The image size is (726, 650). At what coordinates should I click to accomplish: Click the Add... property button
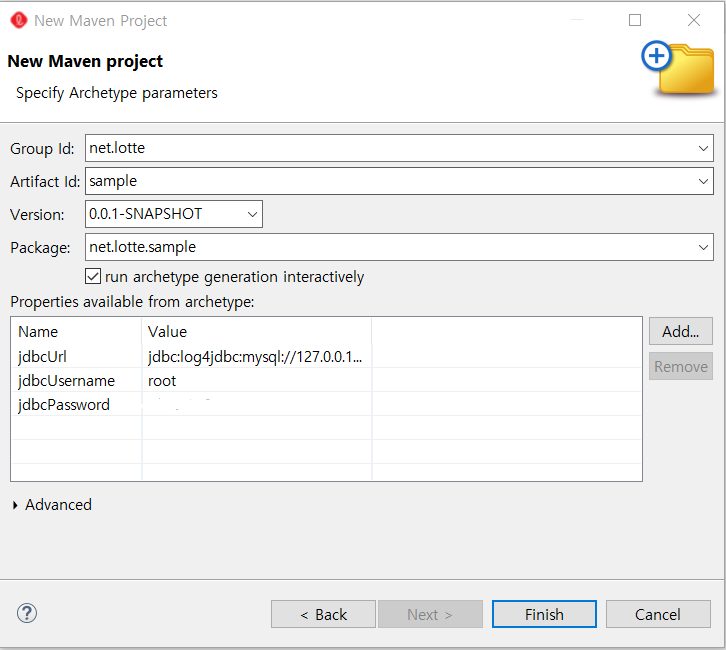point(680,331)
